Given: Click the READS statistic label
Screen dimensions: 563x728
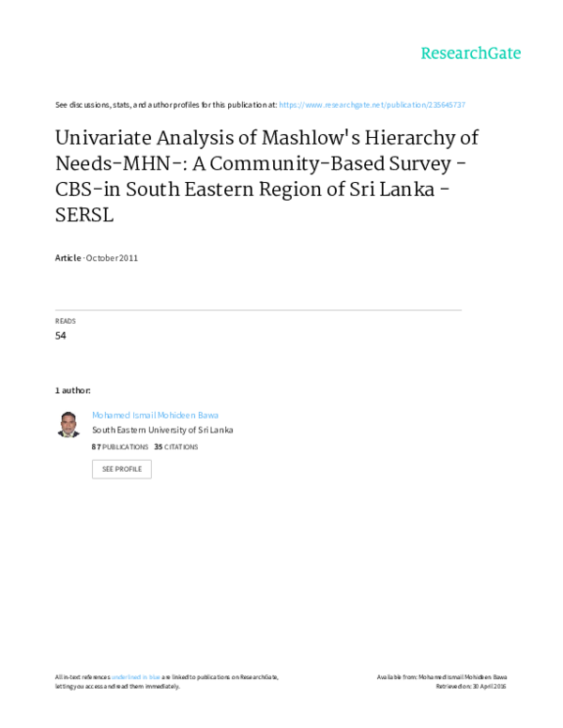Looking at the screenshot, I should coord(65,321).
